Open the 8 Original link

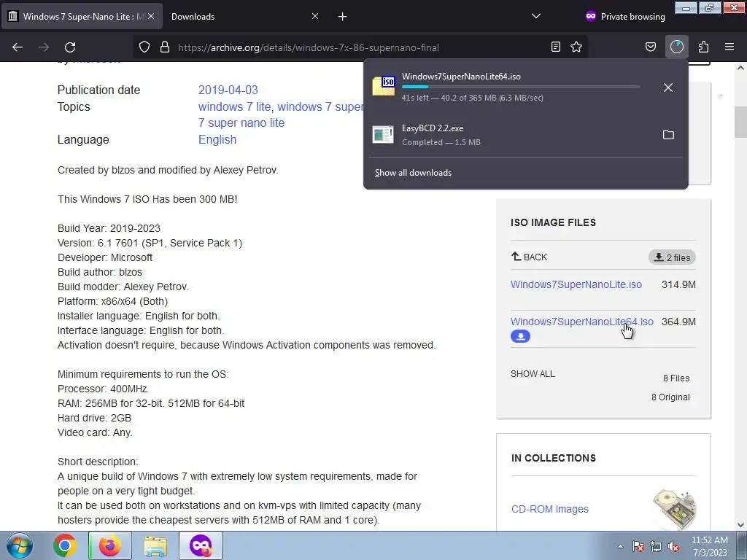pos(670,397)
